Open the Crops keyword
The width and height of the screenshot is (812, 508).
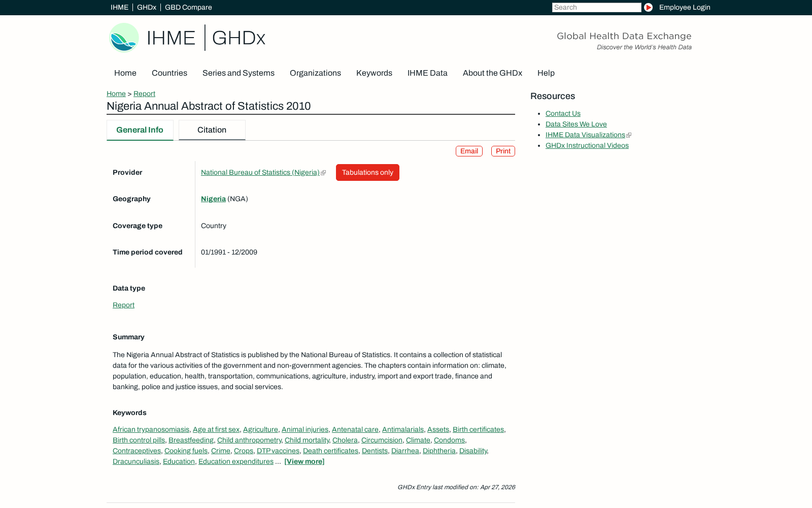click(x=244, y=451)
